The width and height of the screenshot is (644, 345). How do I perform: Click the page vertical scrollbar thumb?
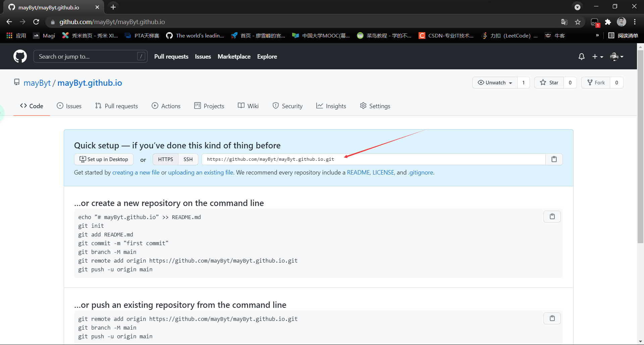click(x=640, y=147)
